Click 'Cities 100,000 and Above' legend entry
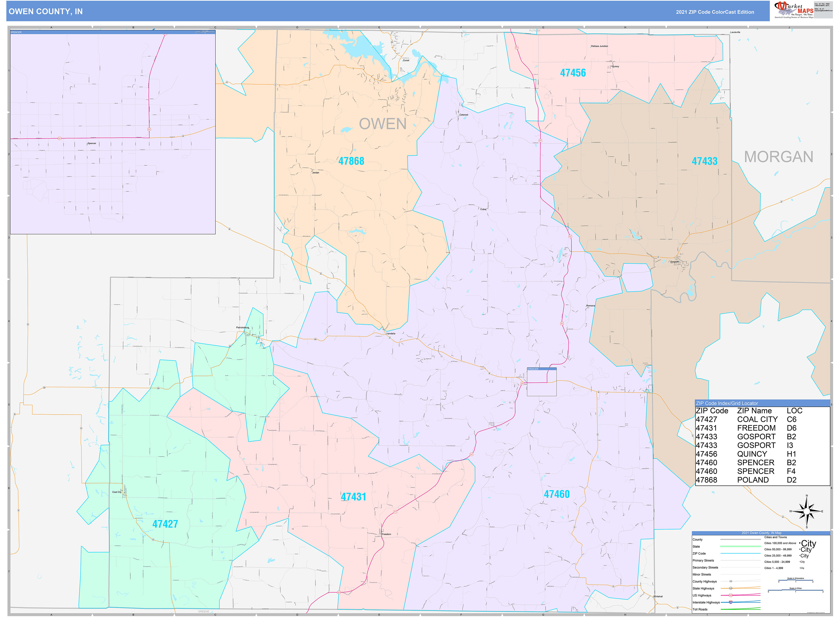 click(780, 543)
